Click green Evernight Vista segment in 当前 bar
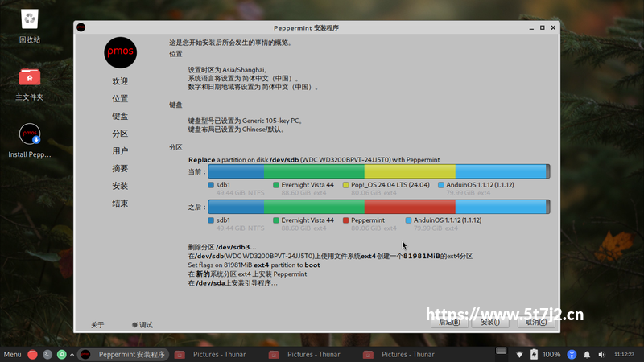The image size is (644, 362). (314, 171)
